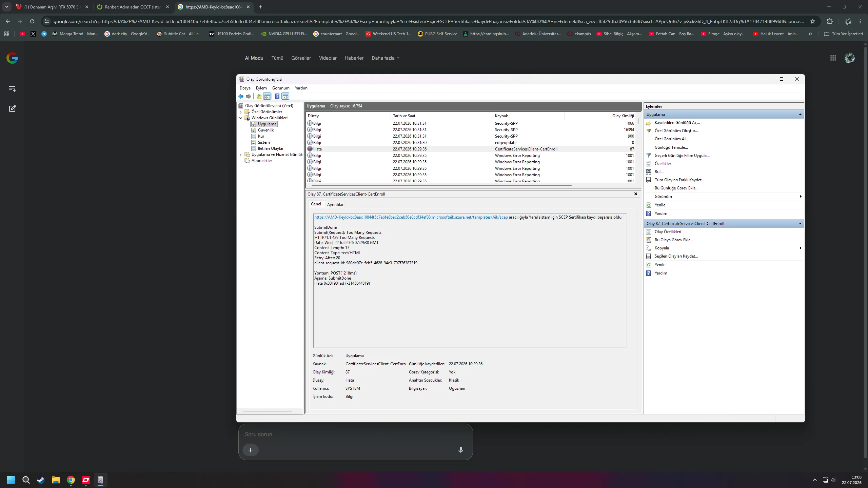Click the blue Help icon in Event Viewer toolbar
The image size is (868, 488).
[277, 97]
